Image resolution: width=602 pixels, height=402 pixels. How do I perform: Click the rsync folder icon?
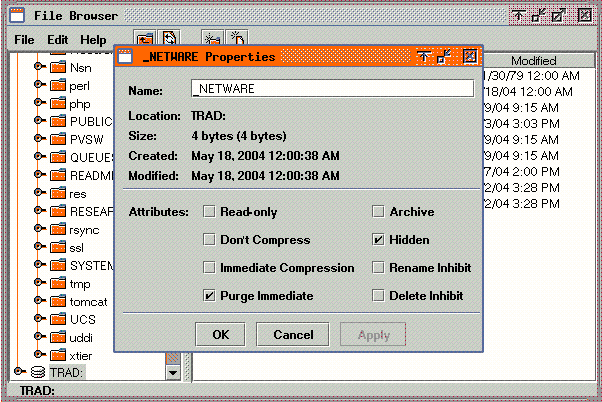click(58, 229)
